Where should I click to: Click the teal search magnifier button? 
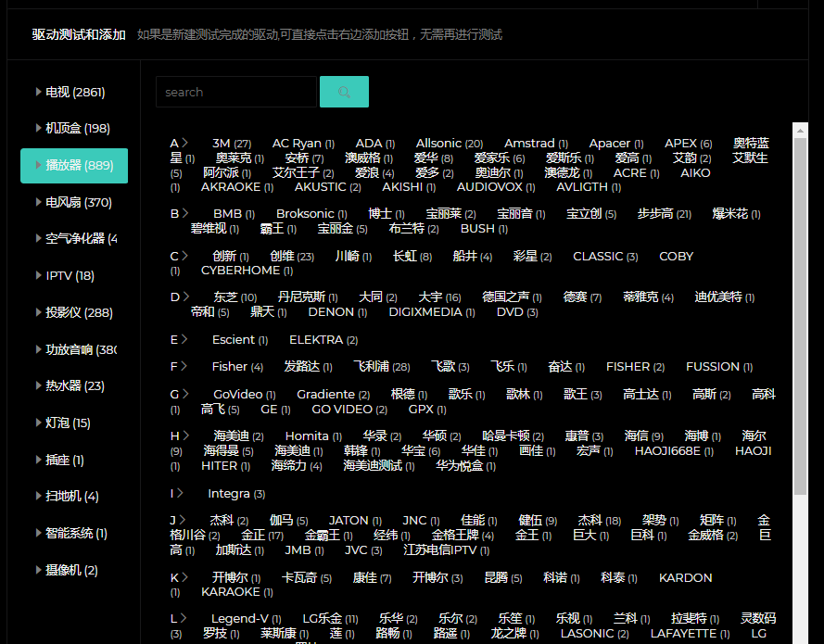pyautogui.click(x=344, y=92)
